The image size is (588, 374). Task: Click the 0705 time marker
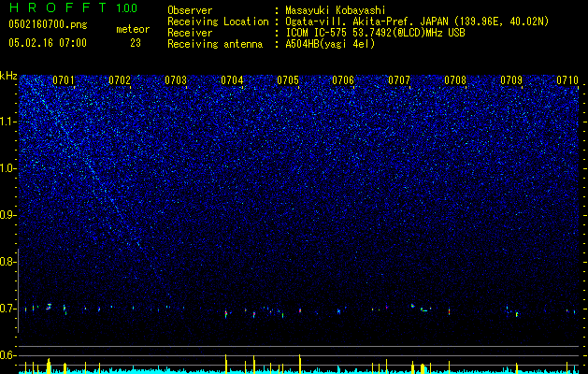[x=288, y=80]
